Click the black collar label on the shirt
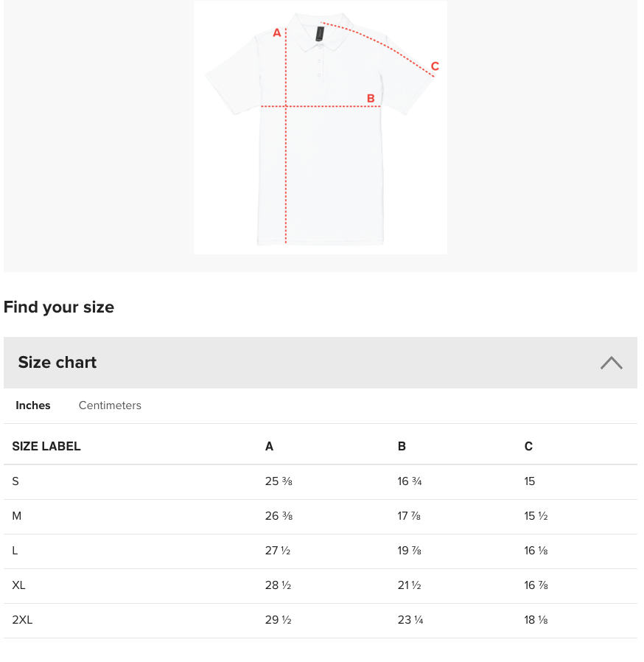Screen dimensions: 644x662 click(x=320, y=34)
